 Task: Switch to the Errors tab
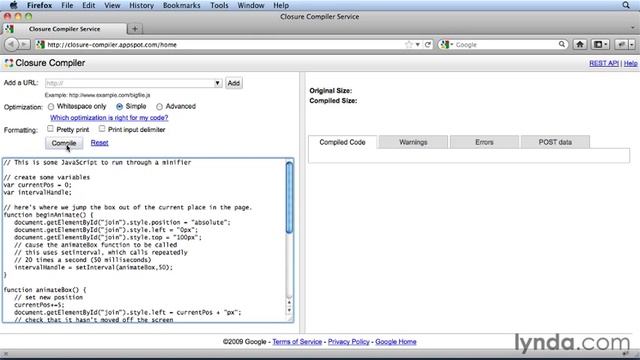point(484,142)
